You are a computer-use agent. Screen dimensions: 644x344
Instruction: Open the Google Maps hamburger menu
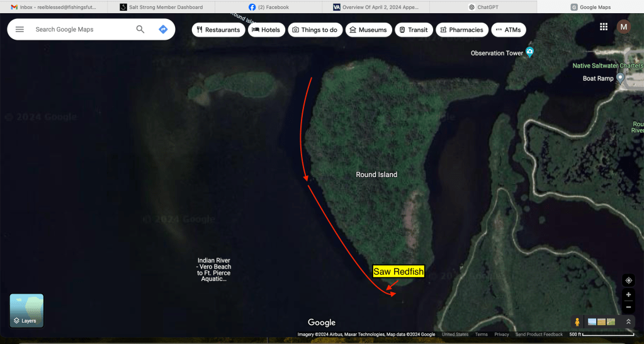20,30
